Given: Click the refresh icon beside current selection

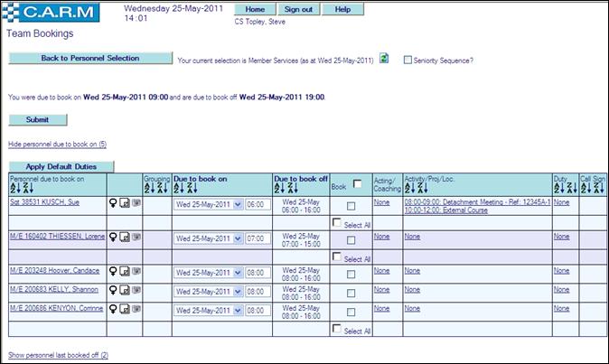Looking at the screenshot, I should [x=384, y=59].
